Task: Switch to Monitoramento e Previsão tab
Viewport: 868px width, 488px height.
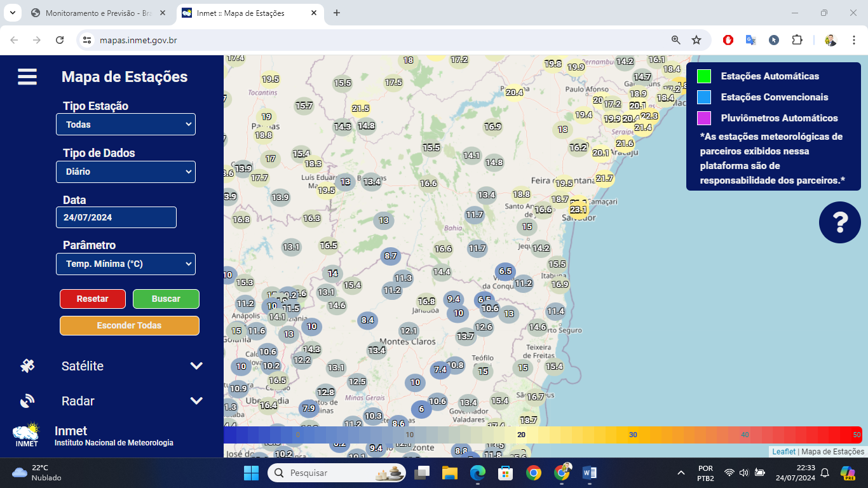Action: 98,13
